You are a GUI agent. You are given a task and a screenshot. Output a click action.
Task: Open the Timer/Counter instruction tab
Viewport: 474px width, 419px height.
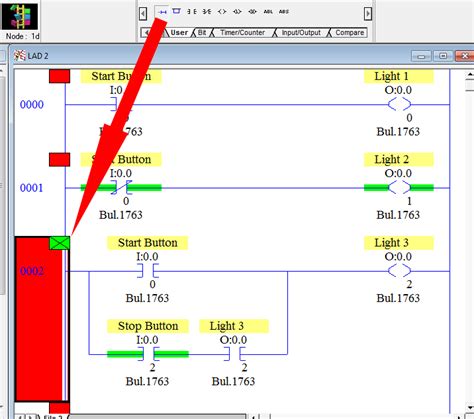pos(243,33)
